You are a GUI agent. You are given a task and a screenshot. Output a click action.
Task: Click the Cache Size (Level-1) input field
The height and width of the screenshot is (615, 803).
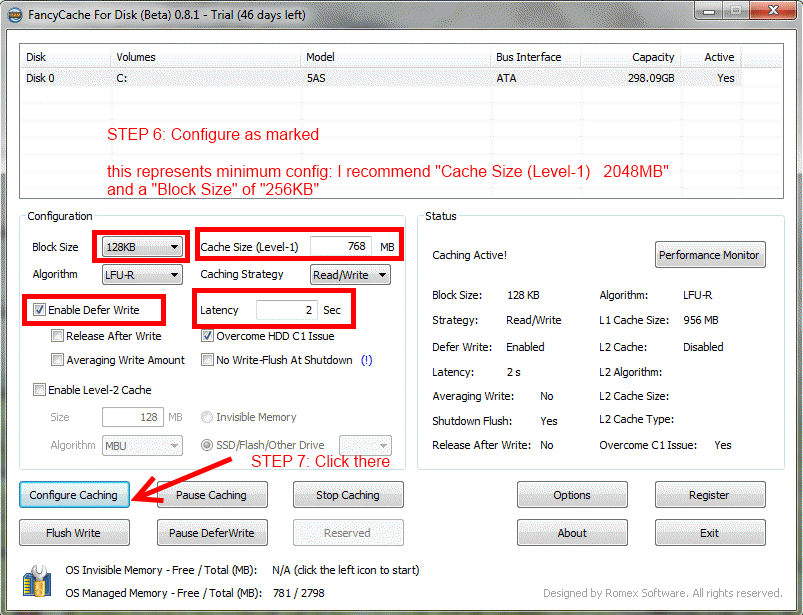341,246
